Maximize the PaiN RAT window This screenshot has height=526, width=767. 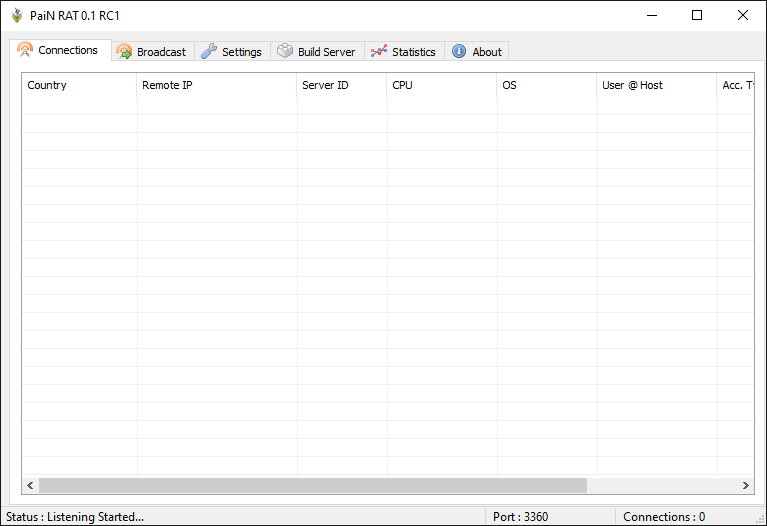pos(697,15)
